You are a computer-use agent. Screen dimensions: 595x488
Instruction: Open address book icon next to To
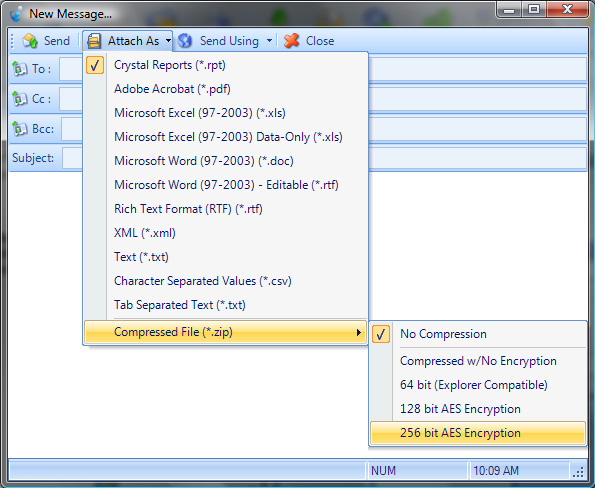tap(19, 69)
